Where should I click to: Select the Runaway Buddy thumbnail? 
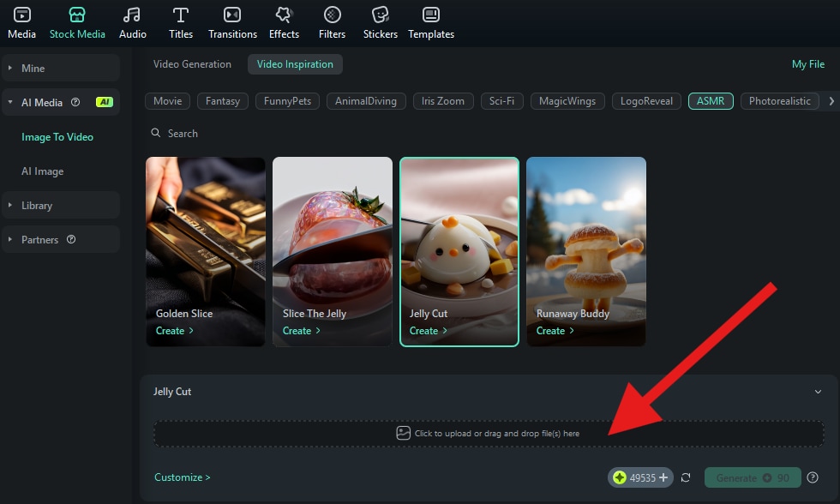tap(586, 252)
